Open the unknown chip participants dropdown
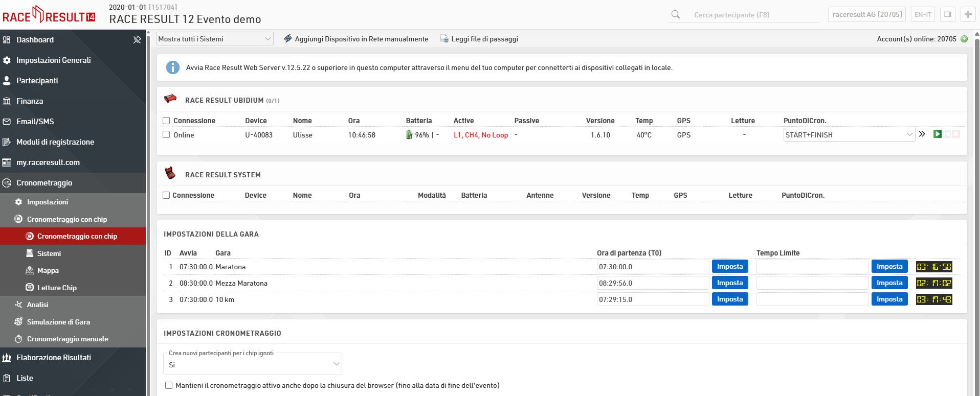The width and height of the screenshot is (980, 396). pyautogui.click(x=254, y=365)
